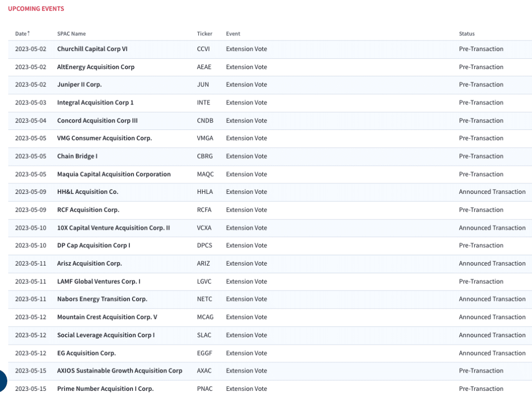532x396 pixels.
Task: Select Nabors Energy Transition Corp.
Action: click(102, 299)
